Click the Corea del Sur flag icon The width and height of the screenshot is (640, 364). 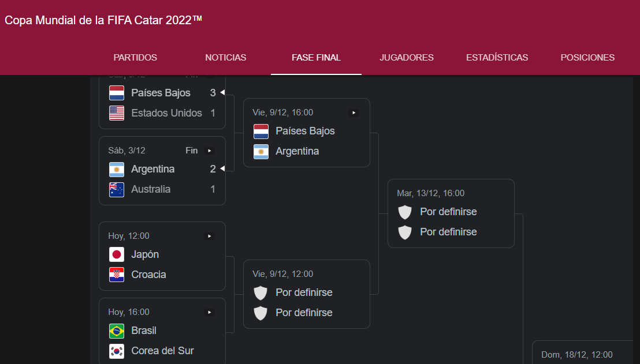click(x=117, y=351)
